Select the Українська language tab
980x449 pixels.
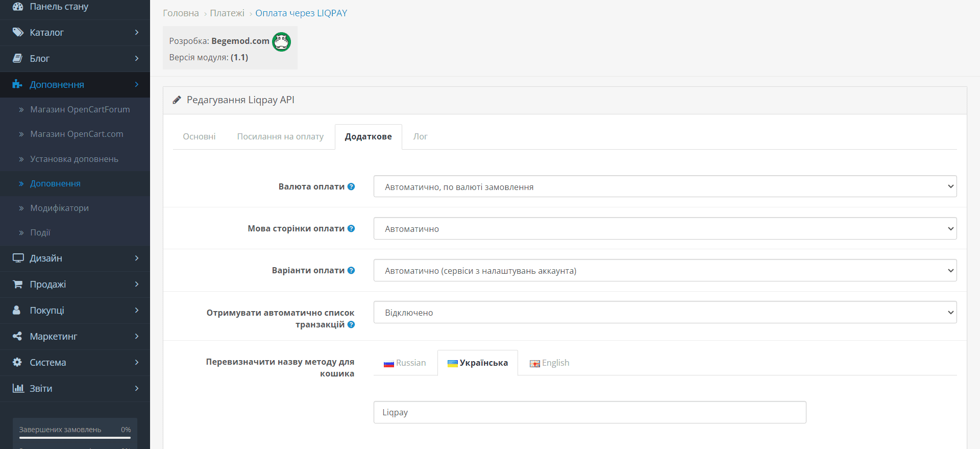point(478,363)
